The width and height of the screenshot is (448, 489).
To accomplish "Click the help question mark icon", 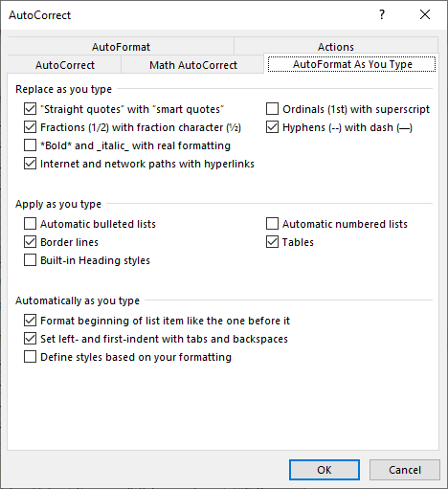I will click(382, 14).
